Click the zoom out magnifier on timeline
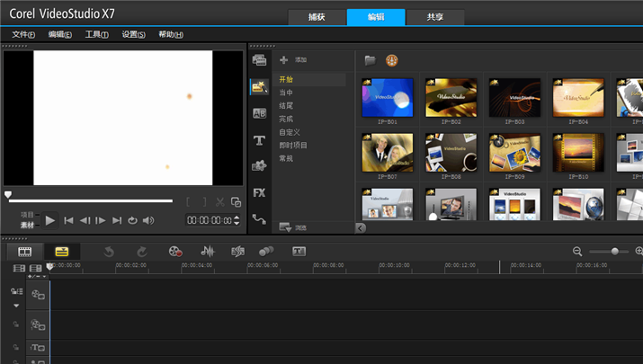The height and width of the screenshot is (364, 643). click(577, 252)
